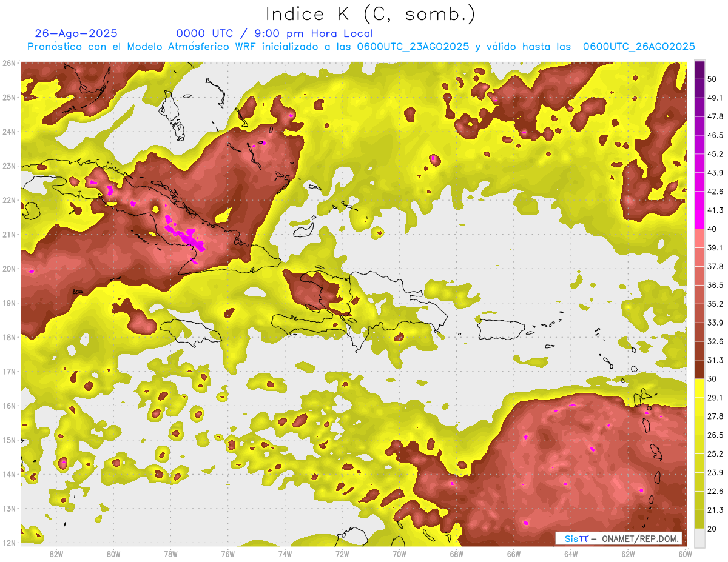Image resolution: width=728 pixels, height=562 pixels.
Task: Select the date text "26-Ago-2025"
Action: [76, 33]
